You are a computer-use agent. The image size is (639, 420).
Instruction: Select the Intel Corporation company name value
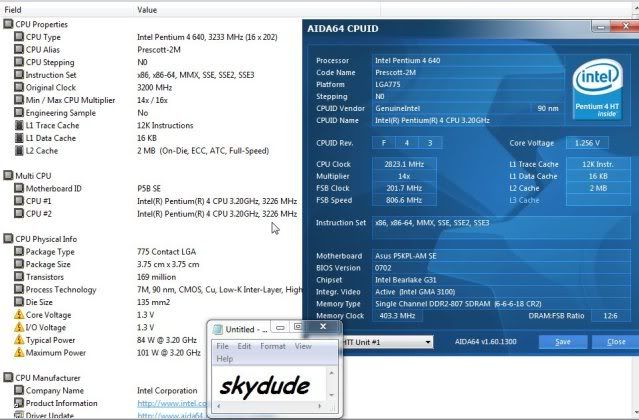[167, 391]
